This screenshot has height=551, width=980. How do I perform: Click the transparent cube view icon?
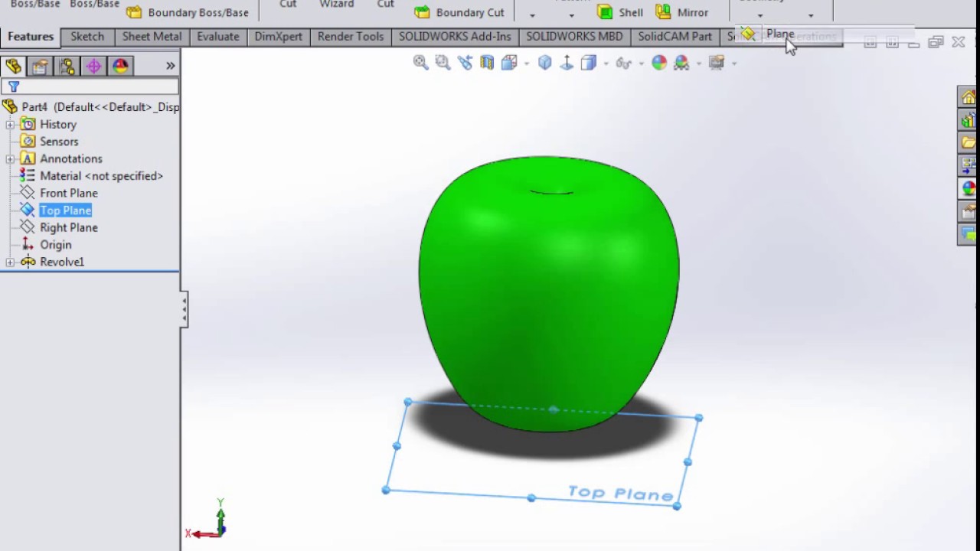544,63
